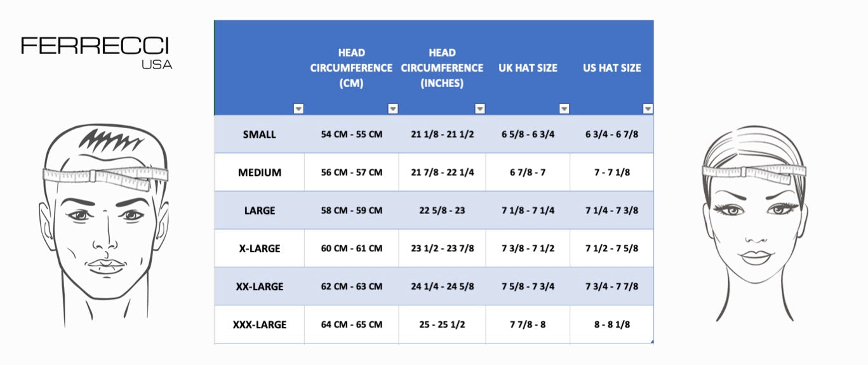Select the 56 CM - 57 CM cell
This screenshot has width=868, height=365.
(x=352, y=173)
